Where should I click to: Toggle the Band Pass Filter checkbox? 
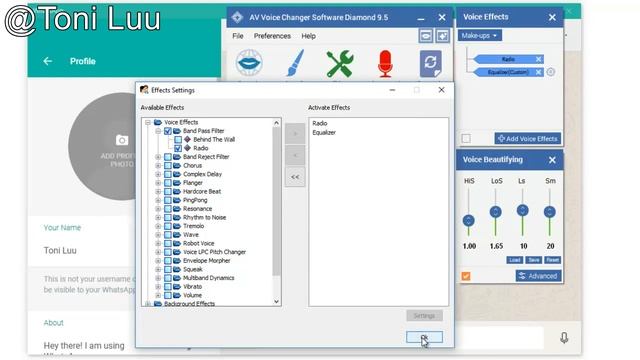click(x=168, y=131)
